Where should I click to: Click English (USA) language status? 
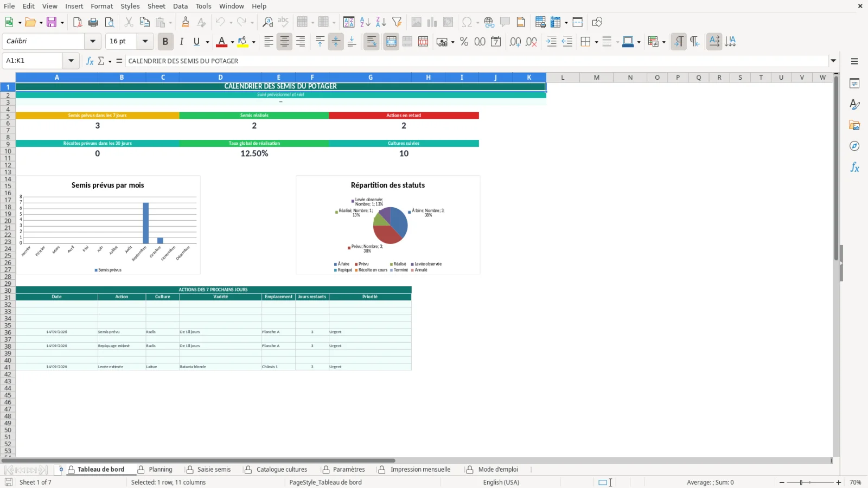(501, 483)
